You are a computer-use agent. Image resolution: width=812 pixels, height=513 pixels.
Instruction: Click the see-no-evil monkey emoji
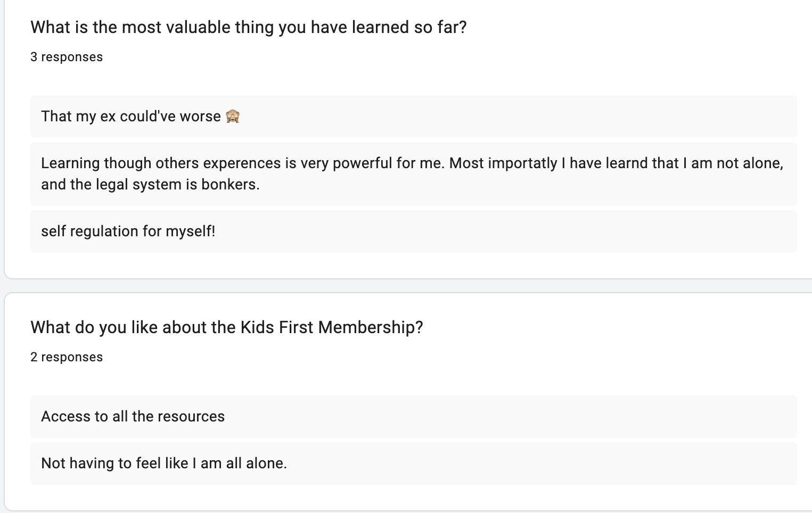pyautogui.click(x=233, y=116)
